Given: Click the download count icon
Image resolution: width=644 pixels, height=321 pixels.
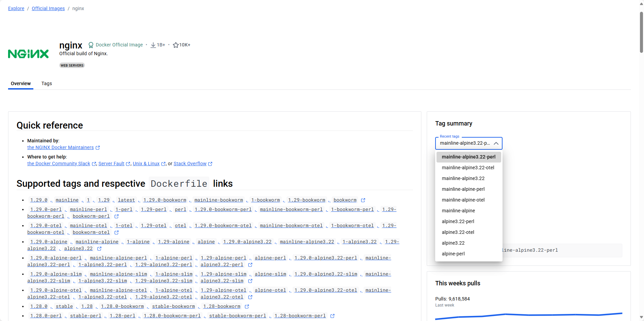Looking at the screenshot, I should [153, 45].
